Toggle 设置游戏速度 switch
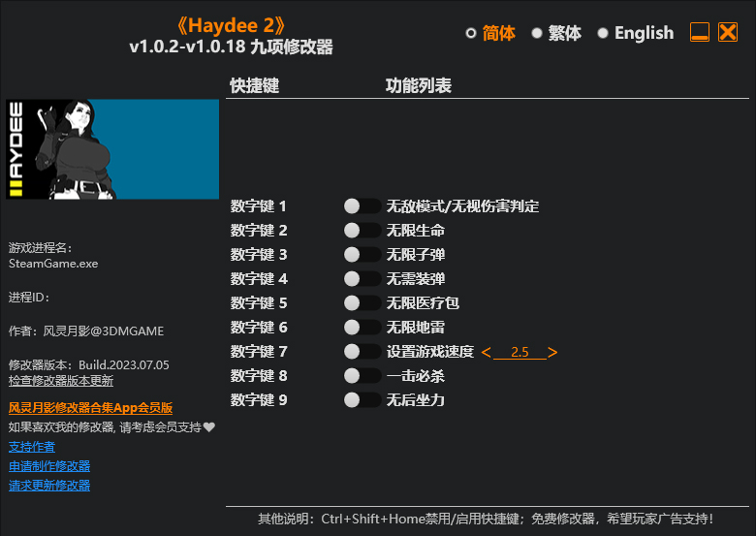756x536 pixels. 362,352
